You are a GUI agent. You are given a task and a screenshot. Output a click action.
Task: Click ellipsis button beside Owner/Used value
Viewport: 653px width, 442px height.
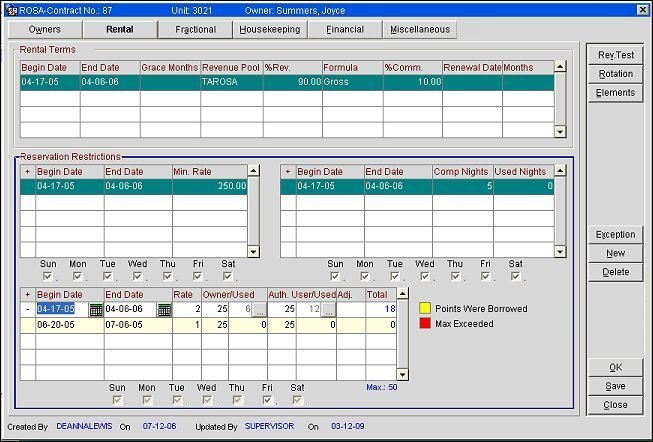[259, 310]
